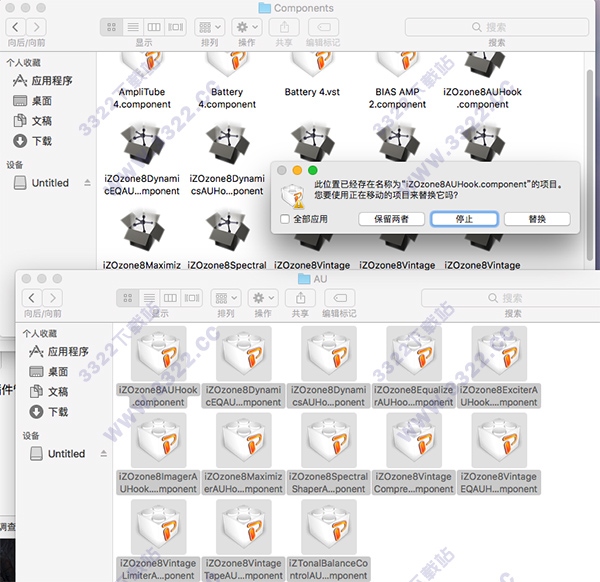This screenshot has width=600, height=582.
Task: Select iZOzone8DynamicEQAU component in AU window
Action: 243,367
